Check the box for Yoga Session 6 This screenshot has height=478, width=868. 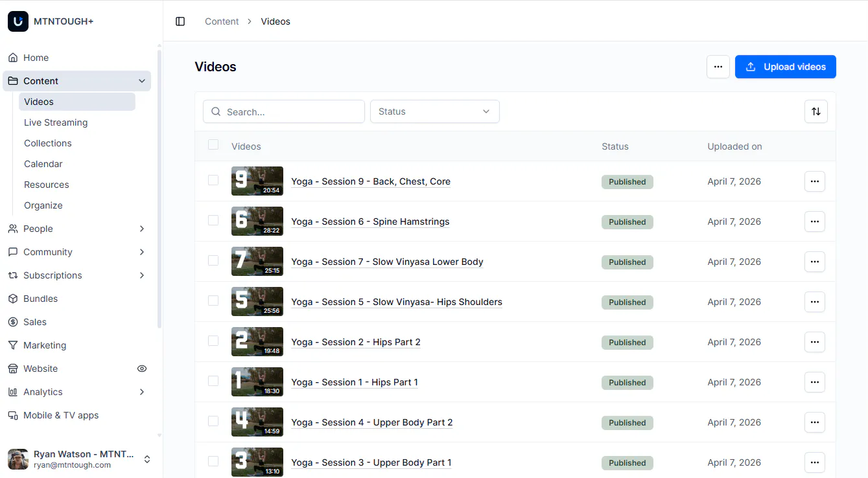[213, 220]
